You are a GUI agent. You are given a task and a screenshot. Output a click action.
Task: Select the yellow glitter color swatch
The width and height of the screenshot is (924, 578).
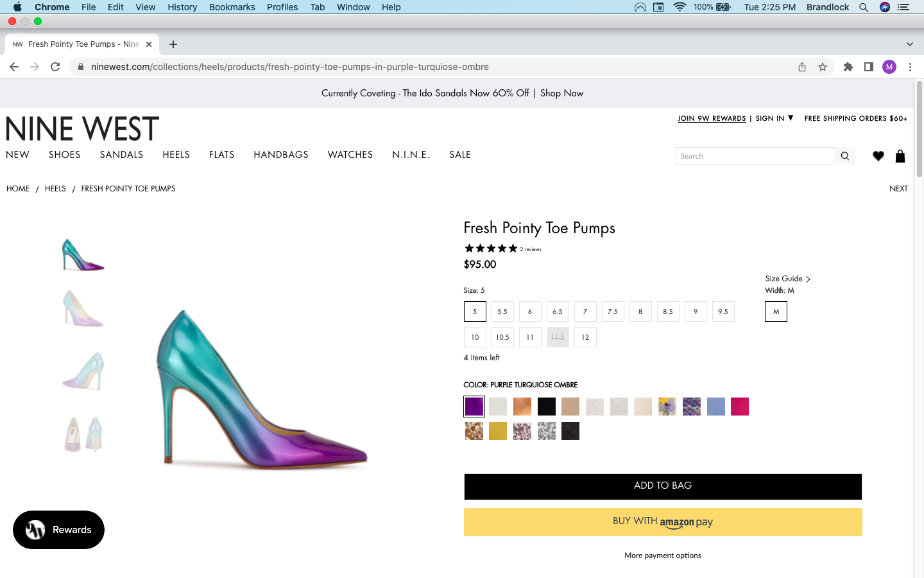coord(498,431)
